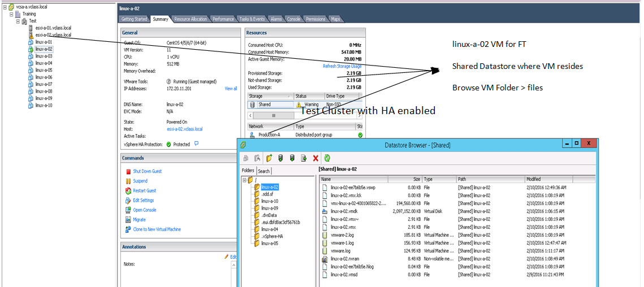644x287 pixels.
Task: Sort files by Path column header
Action: 491,179
